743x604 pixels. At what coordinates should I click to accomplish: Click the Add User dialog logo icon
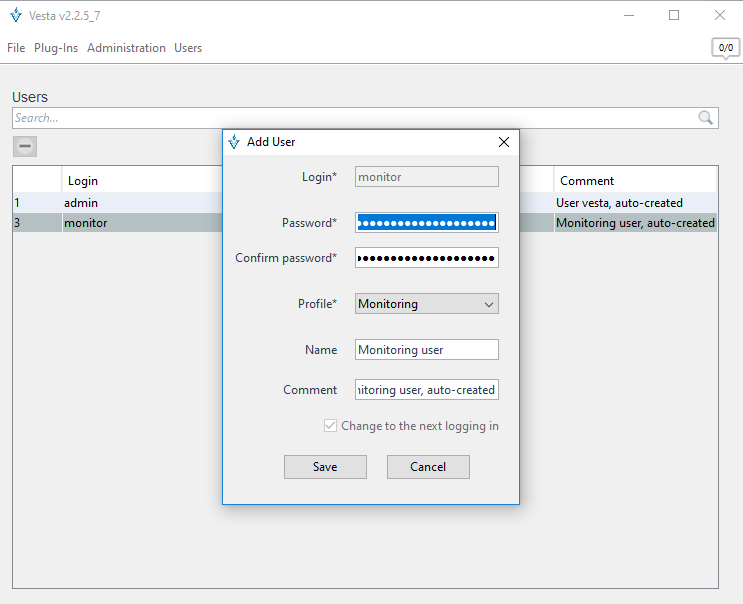234,142
